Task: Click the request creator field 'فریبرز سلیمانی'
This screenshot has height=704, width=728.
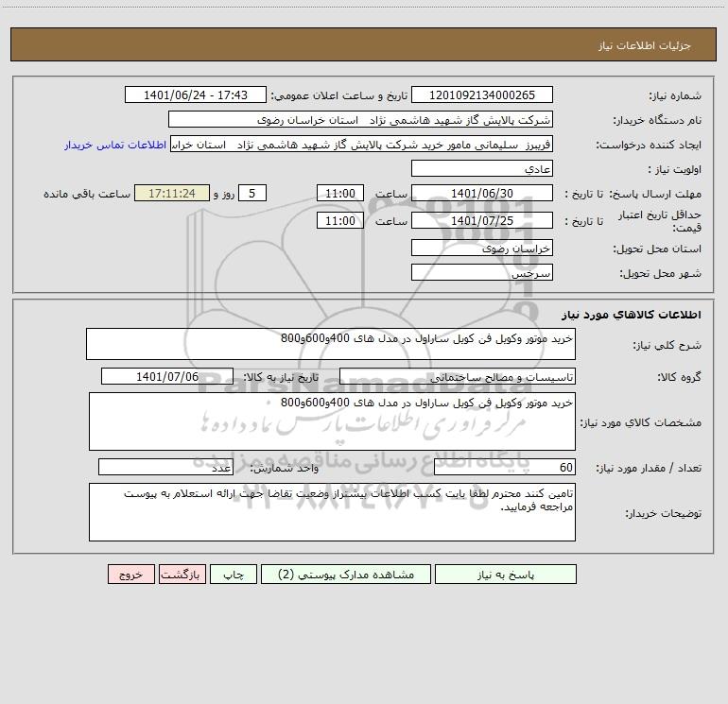Action: (361, 144)
